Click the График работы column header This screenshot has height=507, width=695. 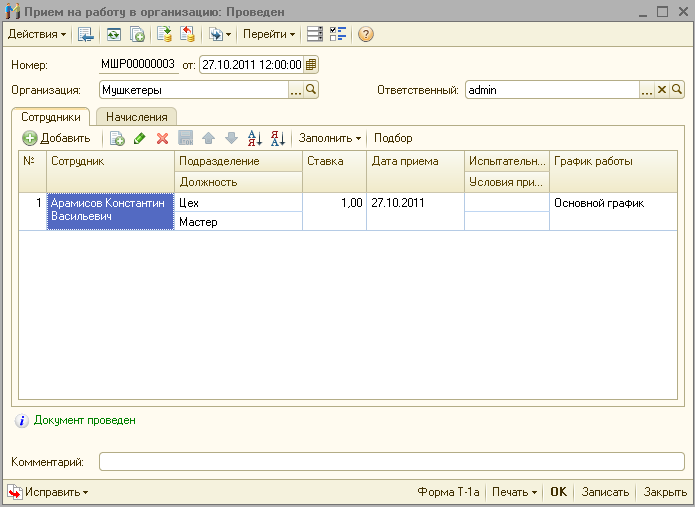tap(613, 172)
